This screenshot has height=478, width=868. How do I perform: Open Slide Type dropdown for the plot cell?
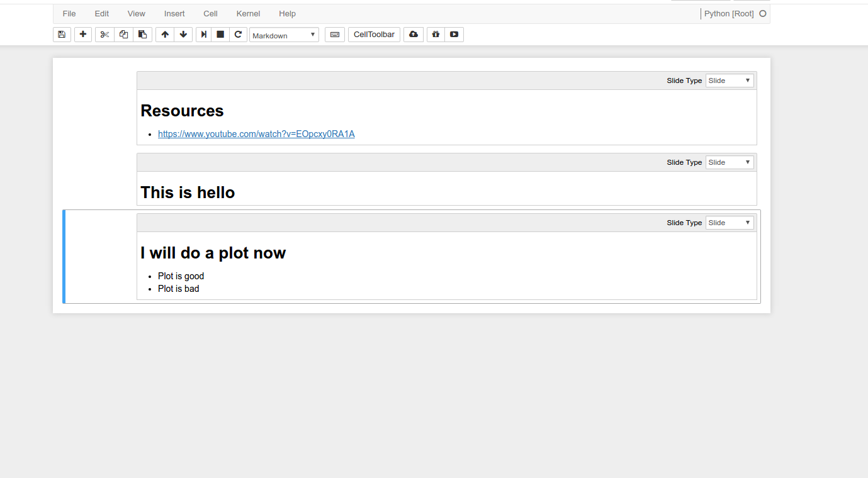730,223
